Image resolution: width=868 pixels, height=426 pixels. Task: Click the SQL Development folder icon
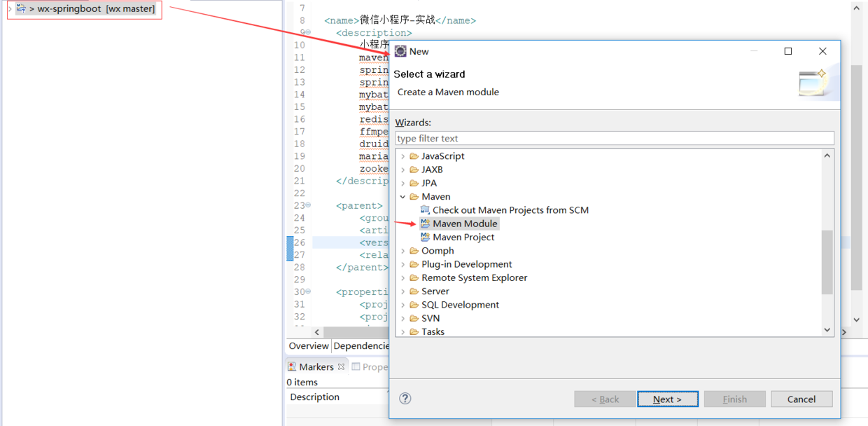414,305
